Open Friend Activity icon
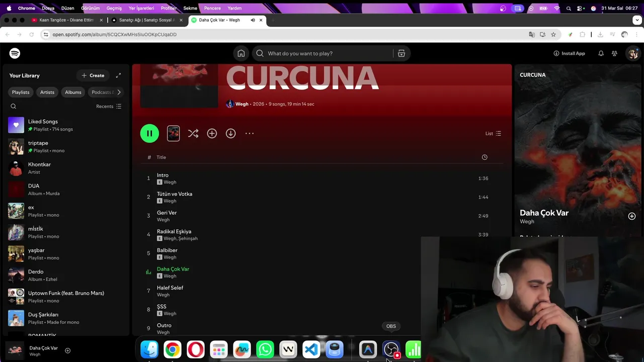The height and width of the screenshot is (362, 644). click(614, 53)
